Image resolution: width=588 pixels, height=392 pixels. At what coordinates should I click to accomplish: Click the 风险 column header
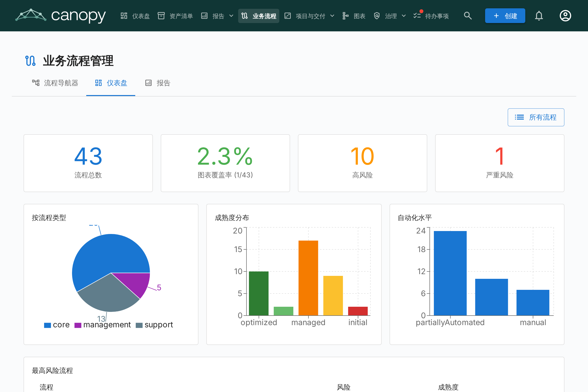343,387
